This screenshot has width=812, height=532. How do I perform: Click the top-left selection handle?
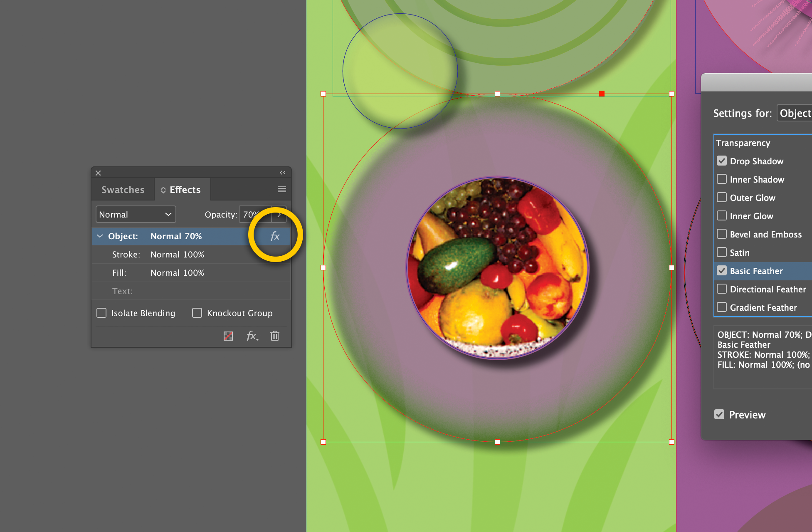(x=323, y=94)
